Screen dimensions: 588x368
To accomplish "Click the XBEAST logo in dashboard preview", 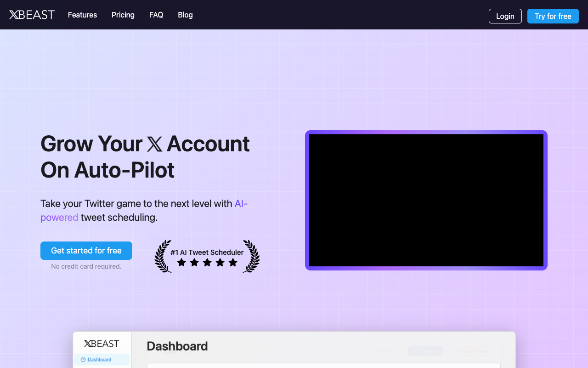I will click(102, 344).
